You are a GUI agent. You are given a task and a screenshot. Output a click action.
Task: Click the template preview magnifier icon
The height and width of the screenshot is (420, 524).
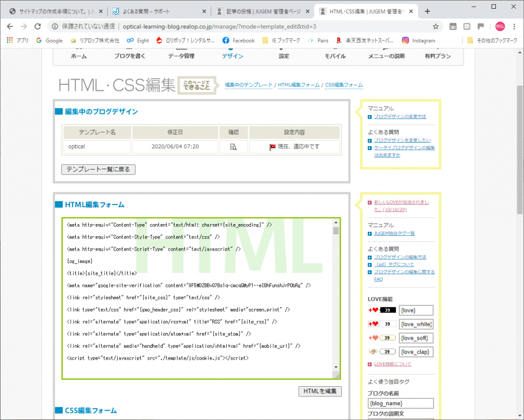pyautogui.click(x=233, y=147)
